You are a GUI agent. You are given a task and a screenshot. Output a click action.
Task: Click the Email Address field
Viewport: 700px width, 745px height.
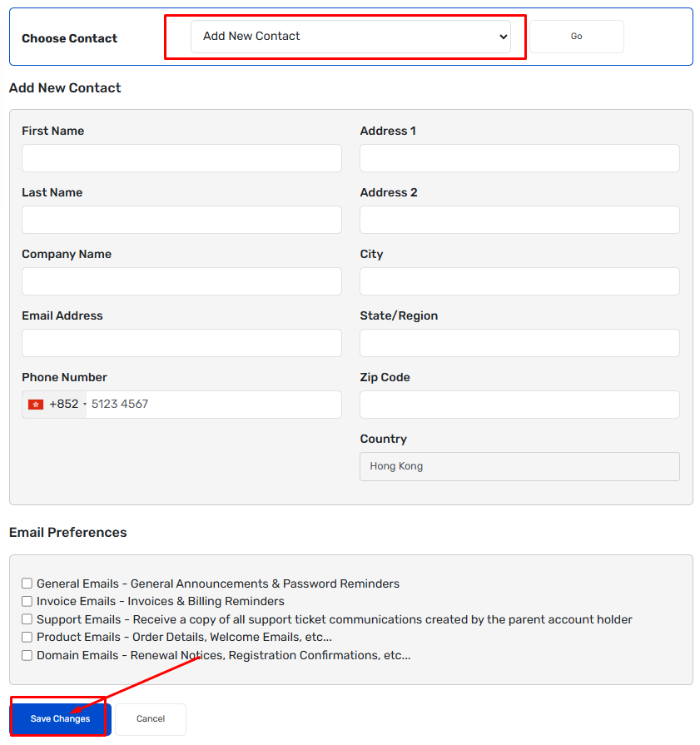(181, 343)
